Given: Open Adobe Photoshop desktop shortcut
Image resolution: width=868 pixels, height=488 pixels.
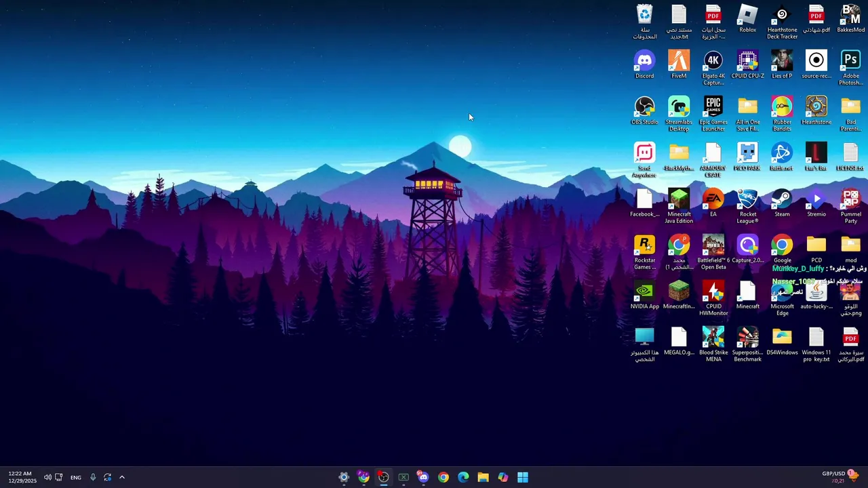Looking at the screenshot, I should [850, 68].
